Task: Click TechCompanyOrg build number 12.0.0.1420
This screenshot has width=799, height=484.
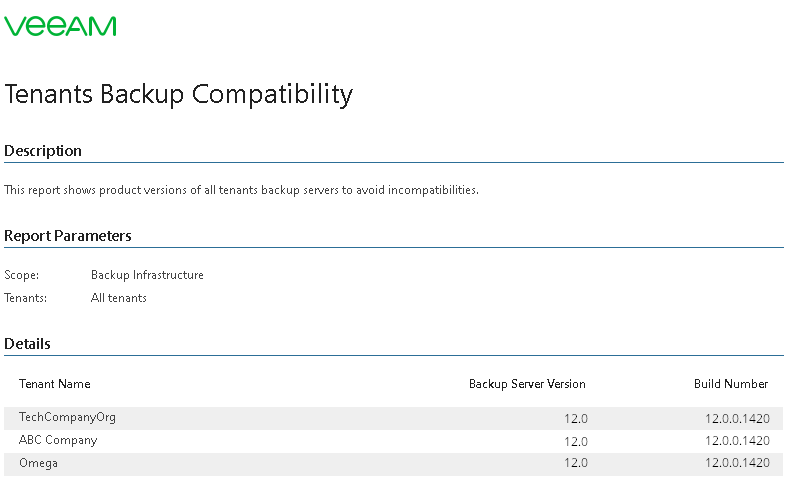Action: [737, 419]
